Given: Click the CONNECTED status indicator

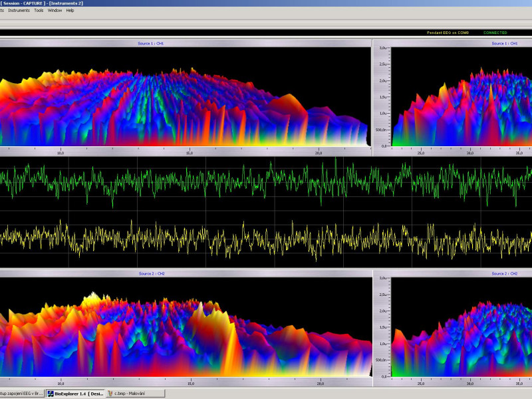Looking at the screenshot, I should coord(495,33).
